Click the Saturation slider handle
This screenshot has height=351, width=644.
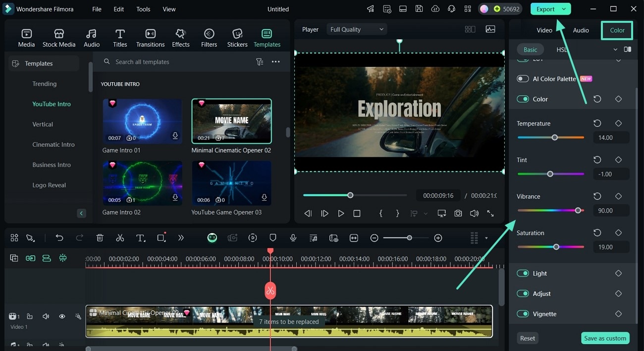556,247
